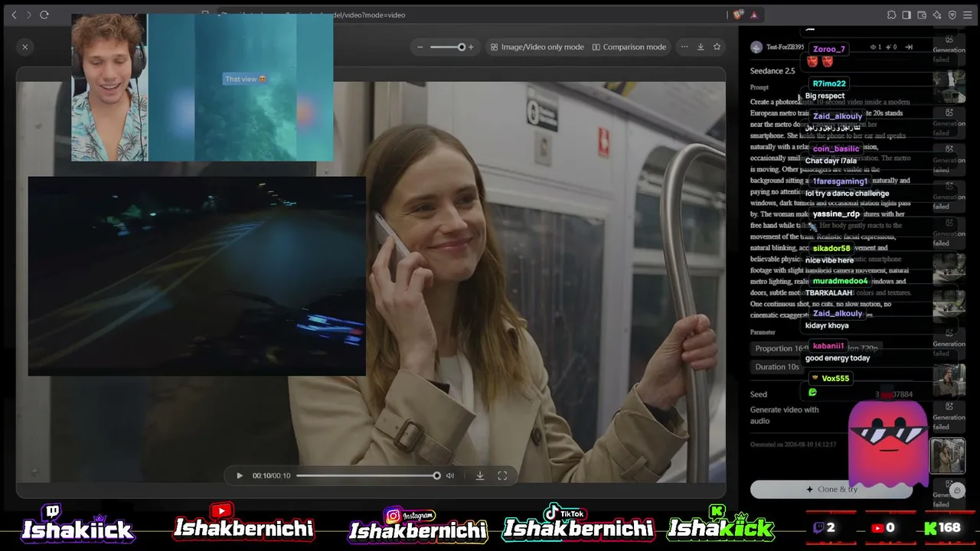Go forward with the browser forward arrow
This screenshot has width=980, height=551.
(29, 15)
